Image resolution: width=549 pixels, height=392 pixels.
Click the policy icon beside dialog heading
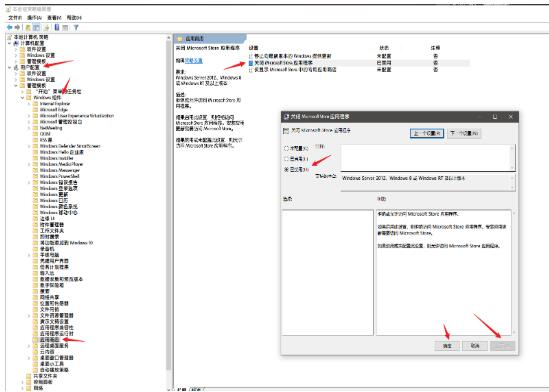(286, 131)
